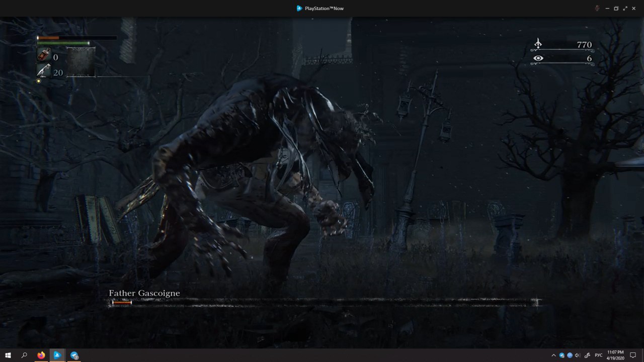Click the blood echoes icon beside 770

coord(538,44)
